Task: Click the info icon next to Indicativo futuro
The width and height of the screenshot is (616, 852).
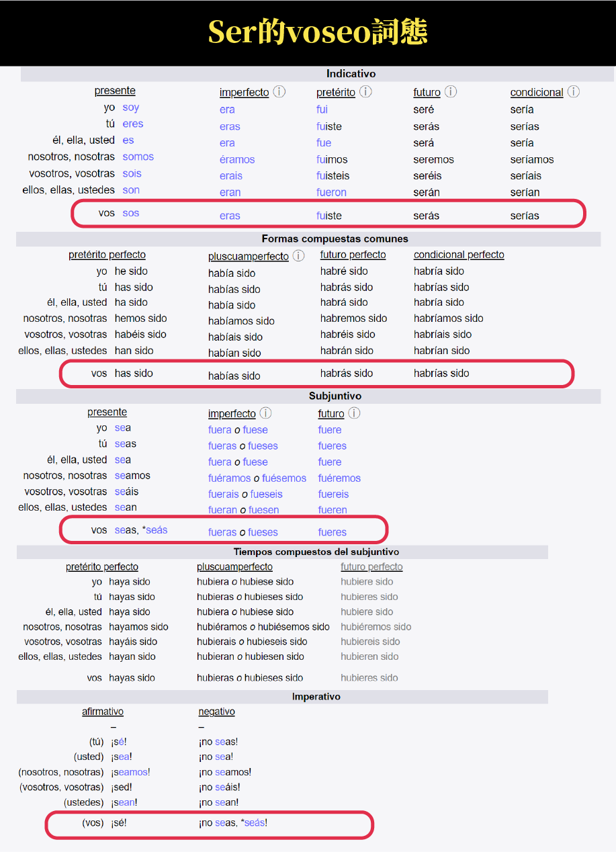Action: click(451, 92)
